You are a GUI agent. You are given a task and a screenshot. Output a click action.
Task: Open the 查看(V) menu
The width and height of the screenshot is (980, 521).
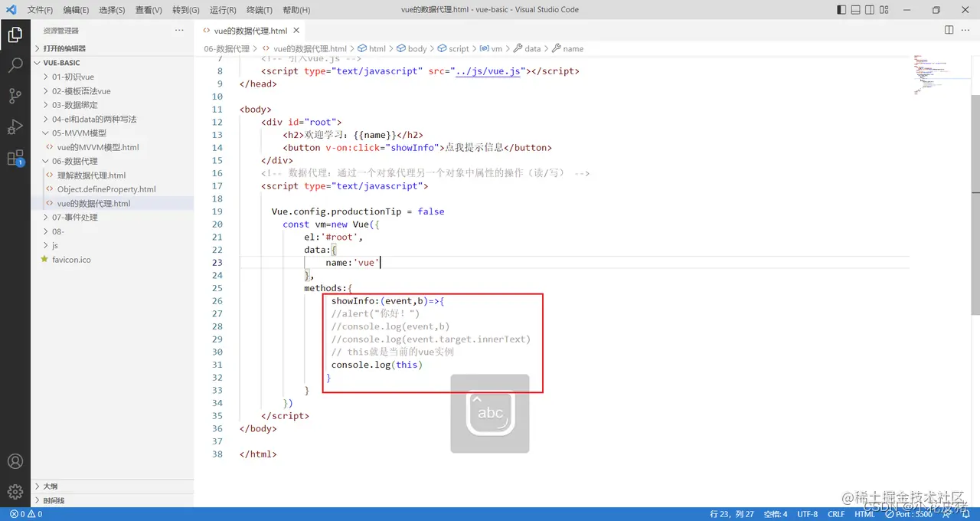(x=149, y=10)
